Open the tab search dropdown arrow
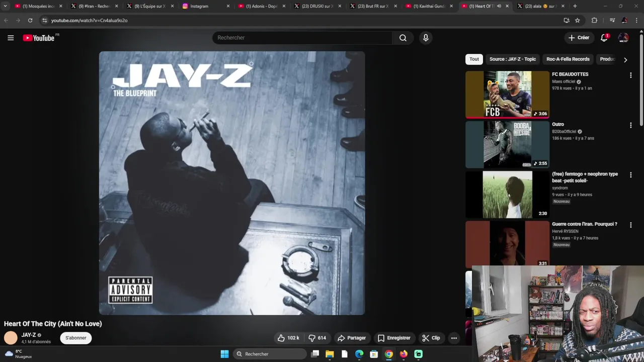This screenshot has height=362, width=644. [x=5, y=6]
